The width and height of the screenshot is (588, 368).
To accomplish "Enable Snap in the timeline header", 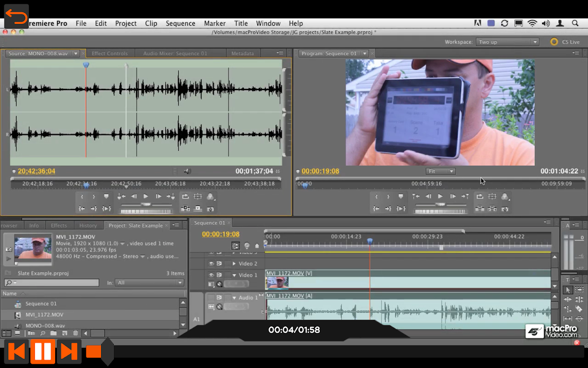I will 236,246.
